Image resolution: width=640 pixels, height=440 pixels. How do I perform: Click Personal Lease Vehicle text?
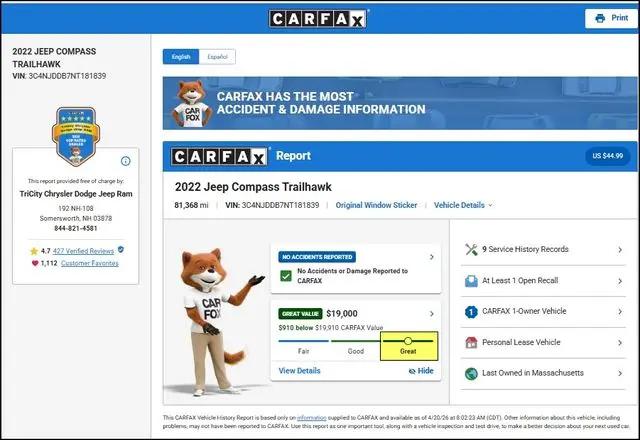click(x=521, y=342)
